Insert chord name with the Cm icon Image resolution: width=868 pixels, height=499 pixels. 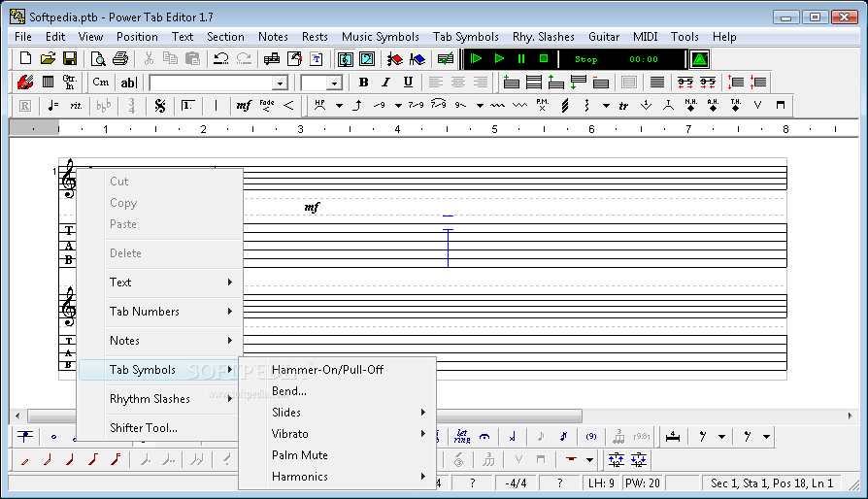[101, 83]
